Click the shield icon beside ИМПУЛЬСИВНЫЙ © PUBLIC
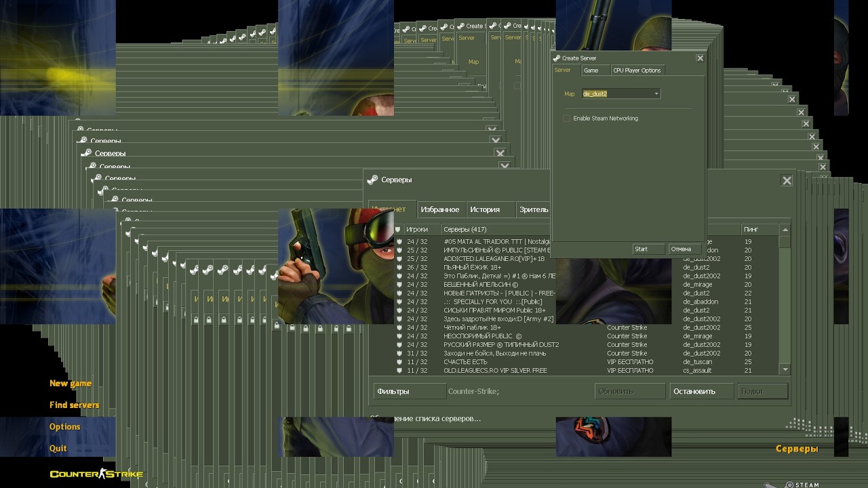The width and height of the screenshot is (868, 488). click(399, 250)
